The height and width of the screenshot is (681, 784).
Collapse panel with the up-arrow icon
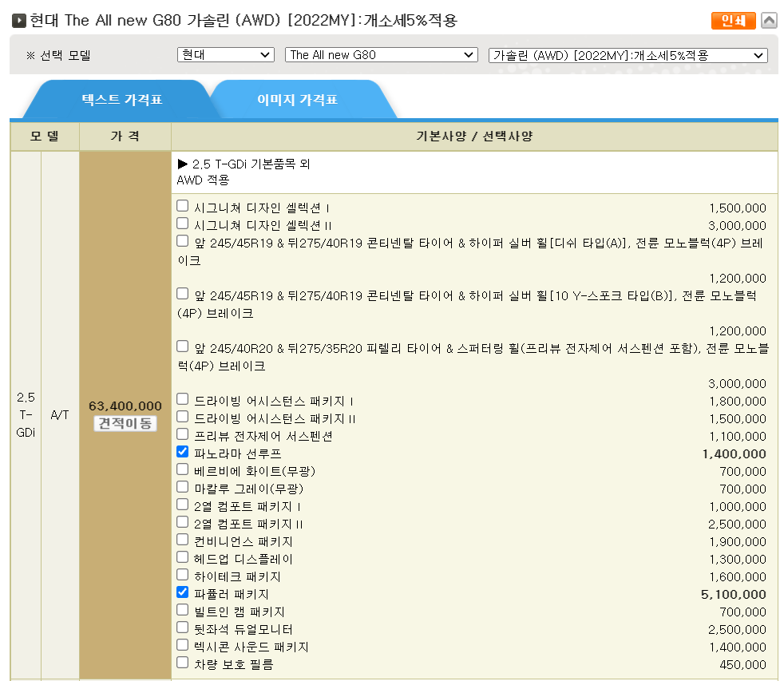pos(769,21)
